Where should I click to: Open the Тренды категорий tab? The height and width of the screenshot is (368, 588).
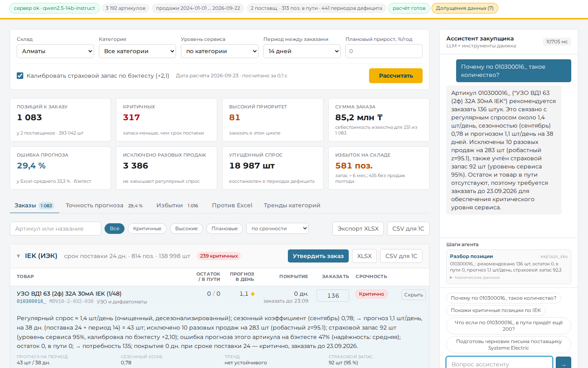tap(292, 205)
